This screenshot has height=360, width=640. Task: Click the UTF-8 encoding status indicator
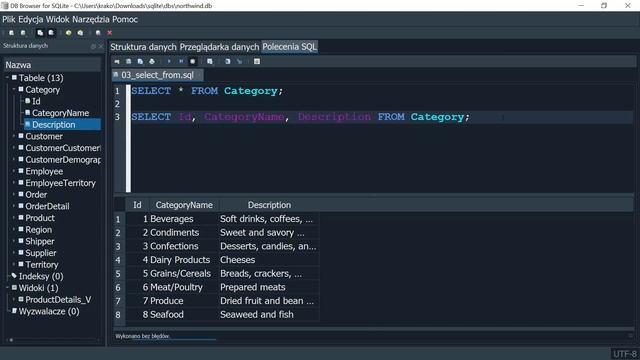coord(625,354)
